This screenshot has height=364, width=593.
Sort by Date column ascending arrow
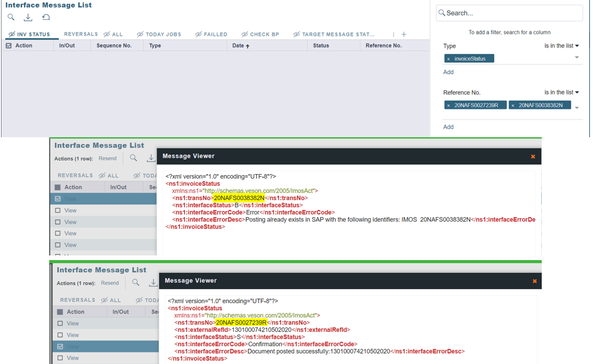248,46
